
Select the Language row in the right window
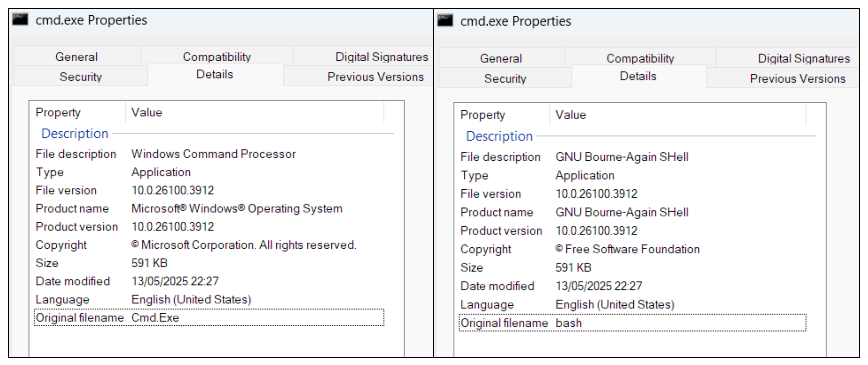[633, 304]
